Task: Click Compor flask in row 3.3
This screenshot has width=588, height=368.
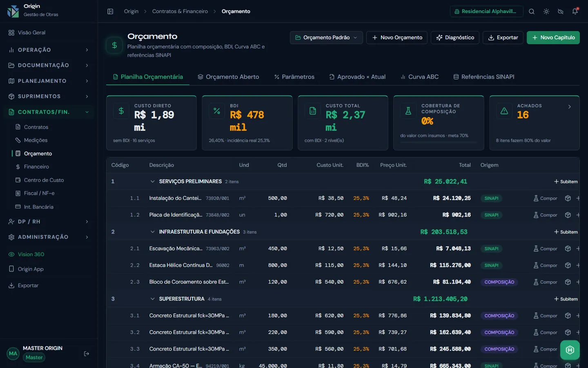Action: tap(545, 349)
